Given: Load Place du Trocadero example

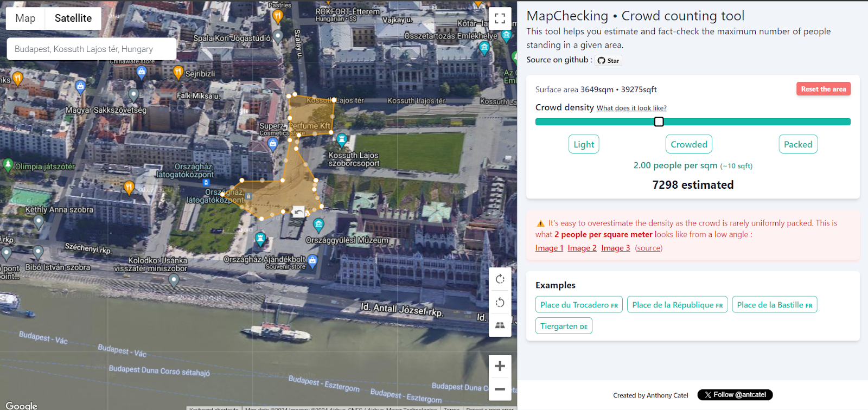Looking at the screenshot, I should point(579,305).
